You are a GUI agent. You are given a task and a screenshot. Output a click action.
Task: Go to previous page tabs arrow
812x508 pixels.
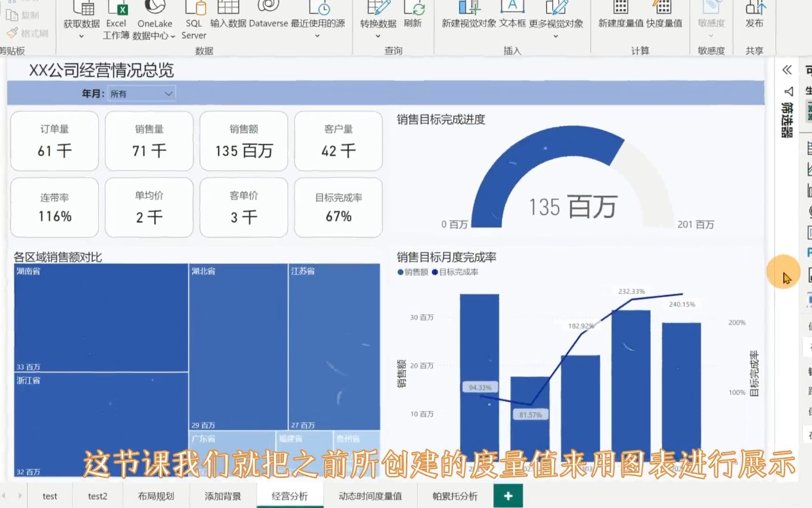click(4, 496)
